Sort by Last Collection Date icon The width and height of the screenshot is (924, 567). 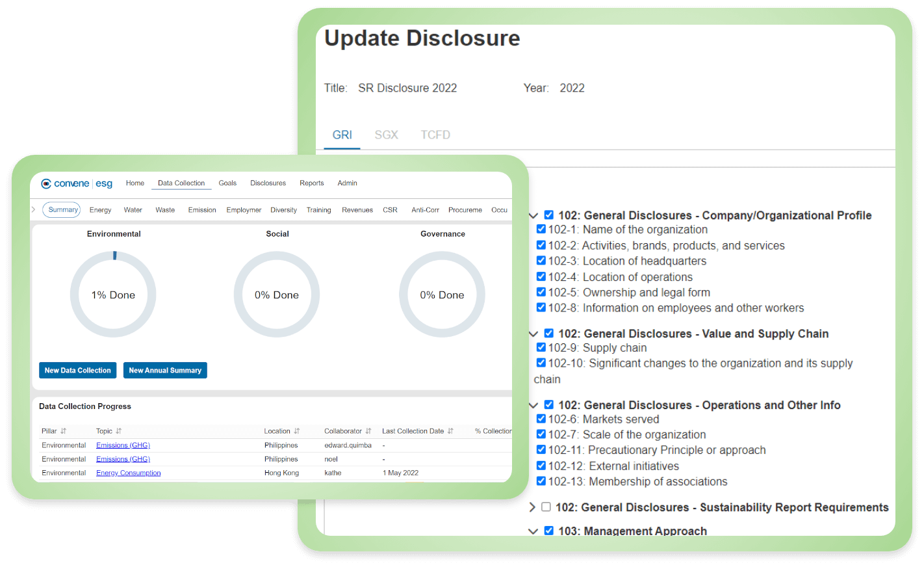pyautogui.click(x=450, y=431)
